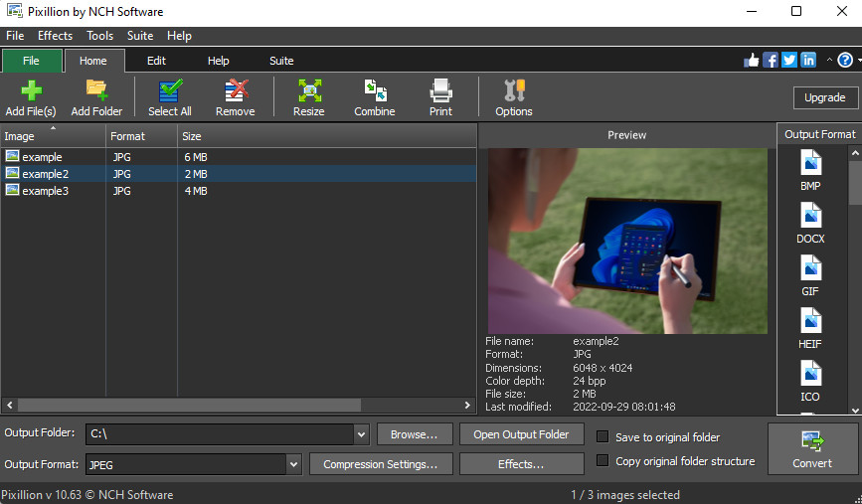Sort by the Size column header

coord(327,136)
